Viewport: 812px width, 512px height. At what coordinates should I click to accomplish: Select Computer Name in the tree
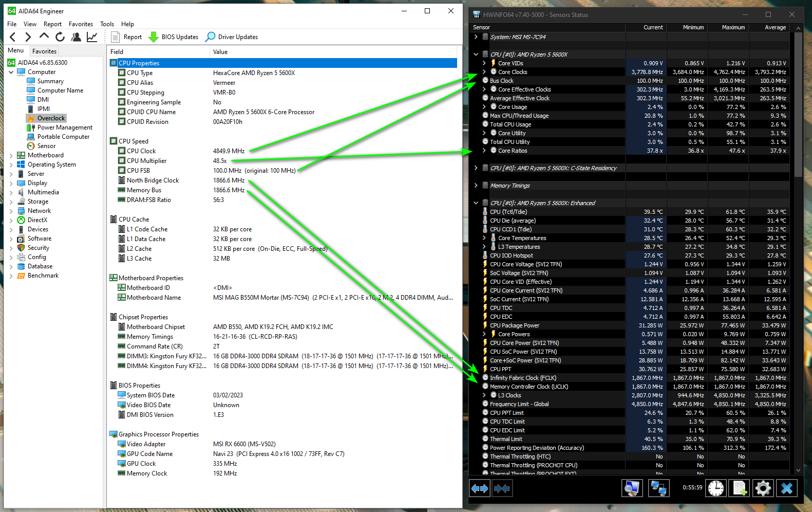tap(60, 90)
